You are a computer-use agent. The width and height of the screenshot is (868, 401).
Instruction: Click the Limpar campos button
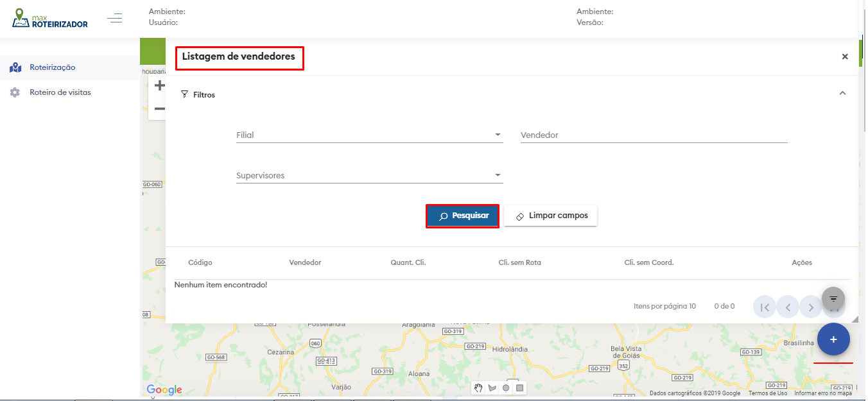(551, 216)
